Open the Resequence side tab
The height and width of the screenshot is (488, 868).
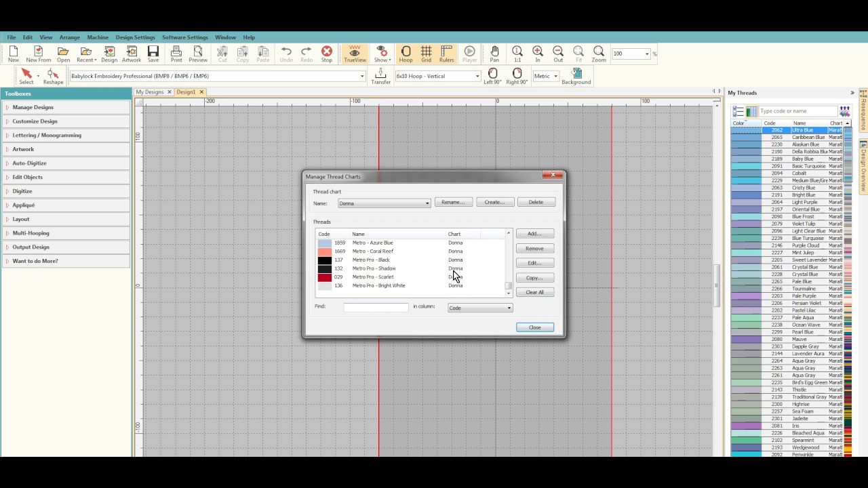pos(863,111)
